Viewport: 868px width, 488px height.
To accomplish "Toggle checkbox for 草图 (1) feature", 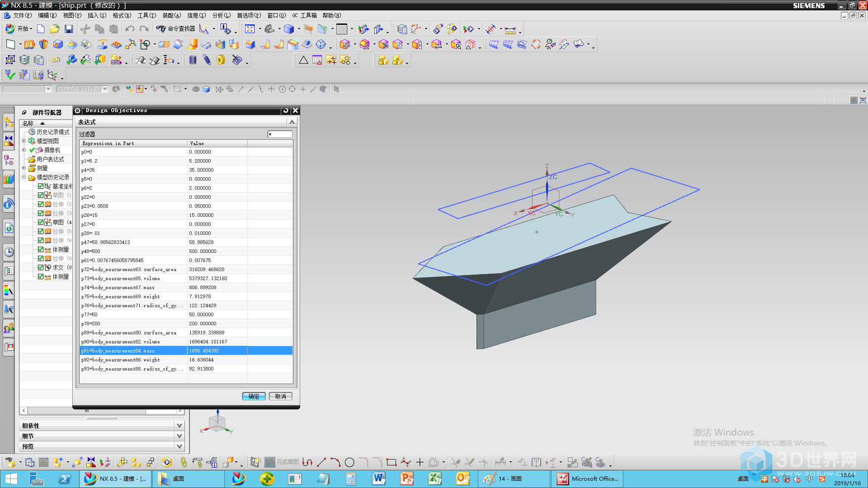I will [41, 195].
